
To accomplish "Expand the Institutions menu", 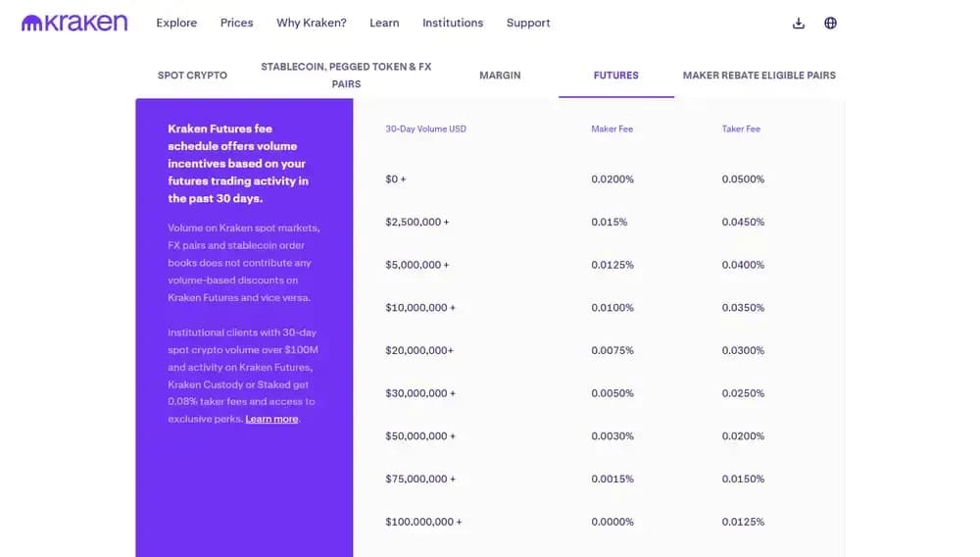I will pos(453,23).
